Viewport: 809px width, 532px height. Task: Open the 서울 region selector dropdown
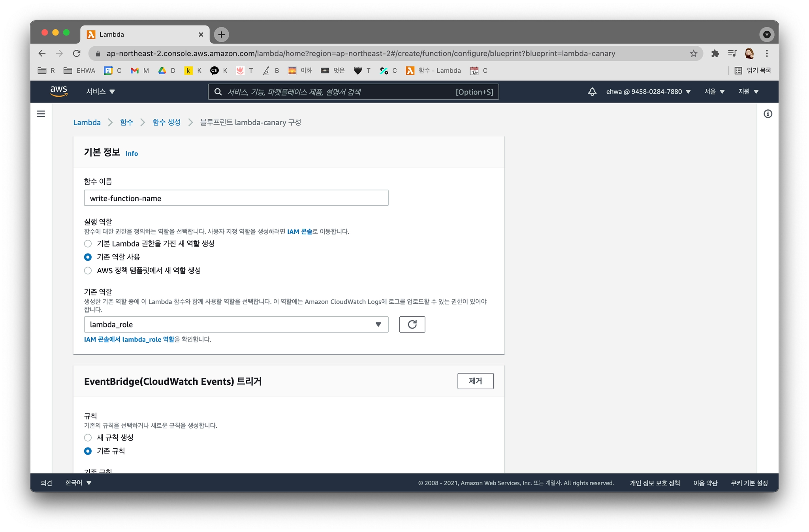pyautogui.click(x=714, y=92)
